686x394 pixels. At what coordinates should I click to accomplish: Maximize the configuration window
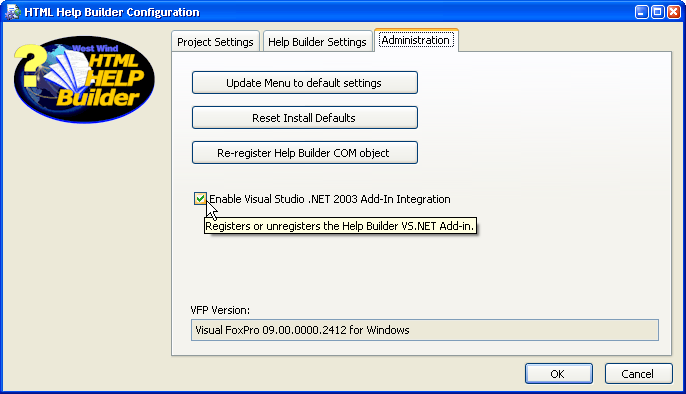tap(658, 12)
